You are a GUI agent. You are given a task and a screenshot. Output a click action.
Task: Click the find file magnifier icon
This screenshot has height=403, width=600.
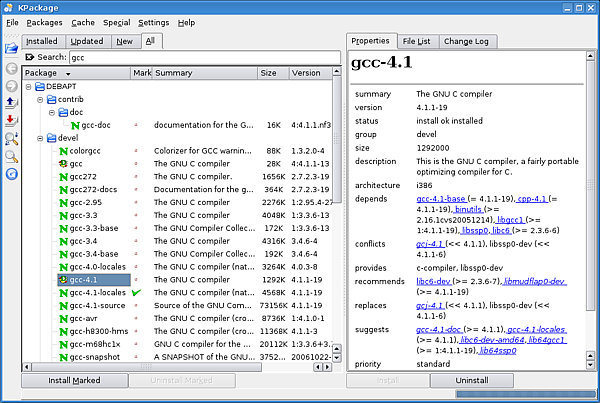click(11, 155)
